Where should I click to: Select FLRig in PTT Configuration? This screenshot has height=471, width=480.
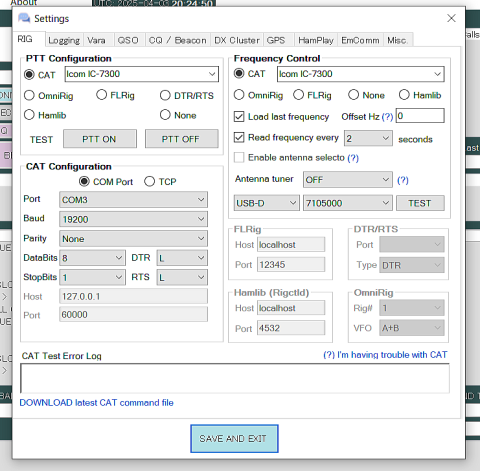coord(101,95)
